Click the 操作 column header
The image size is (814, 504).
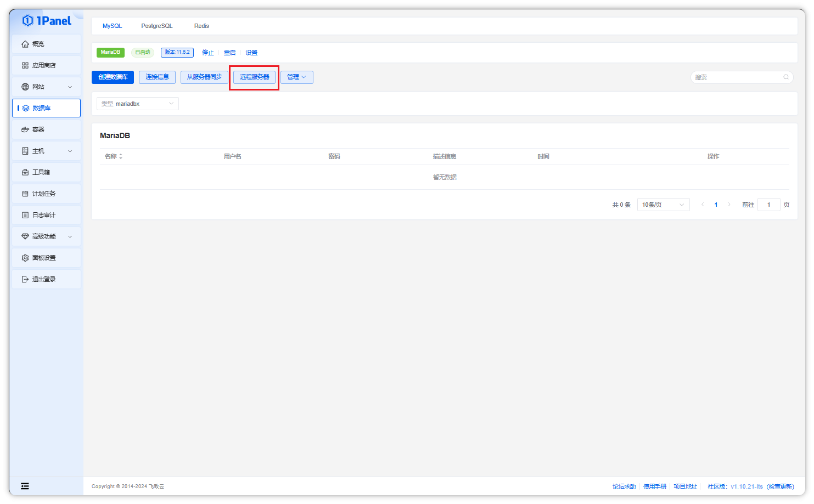[713, 156]
